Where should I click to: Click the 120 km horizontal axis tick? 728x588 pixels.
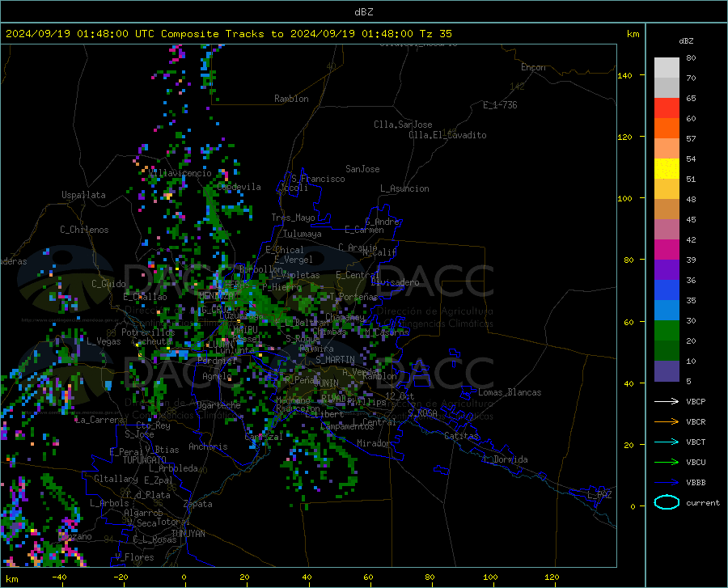coord(552,577)
